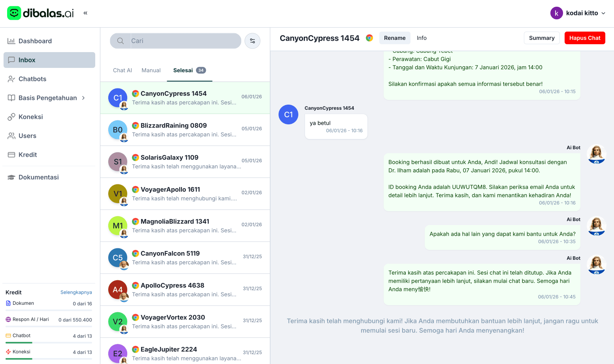Open the BlizzardRaining 0809 conversation
614x364 pixels.
pyautogui.click(x=185, y=129)
